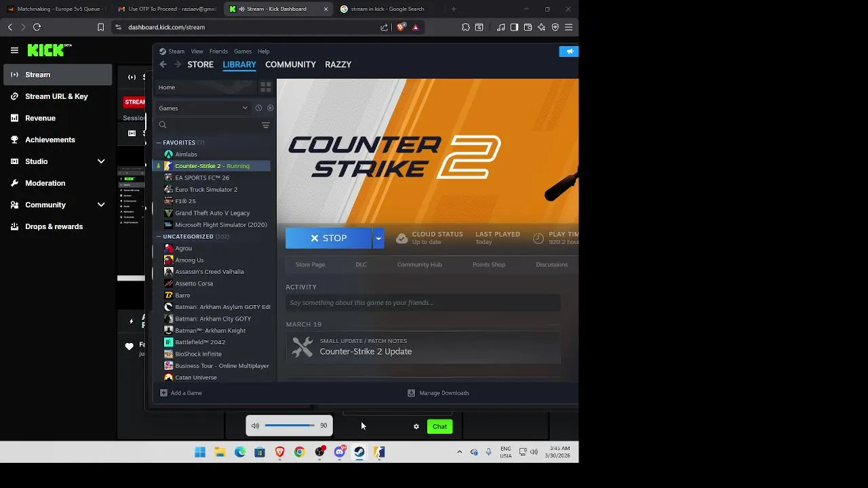Viewport: 868px width, 488px height.
Task: Click the Cloud Status icon
Action: pyautogui.click(x=402, y=239)
